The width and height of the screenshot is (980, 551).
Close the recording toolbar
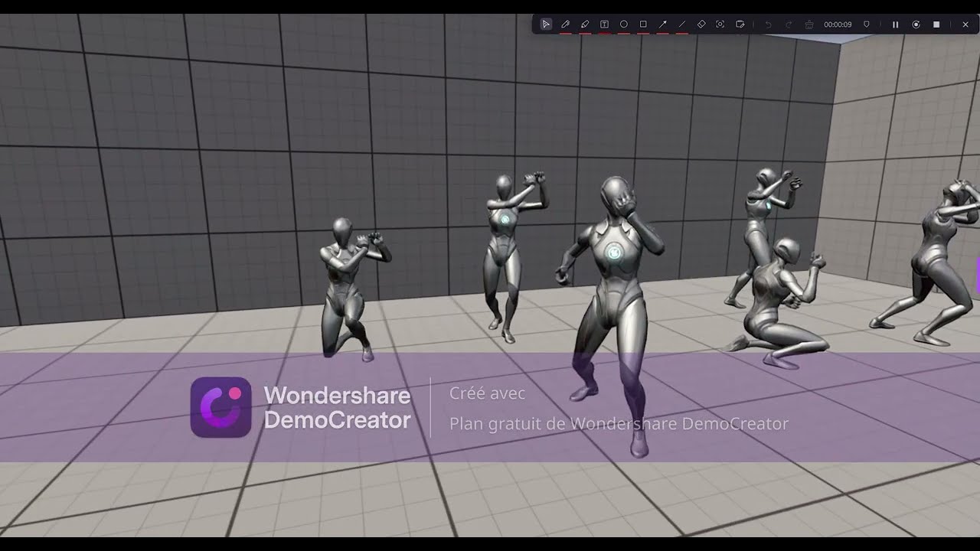pyautogui.click(x=965, y=24)
